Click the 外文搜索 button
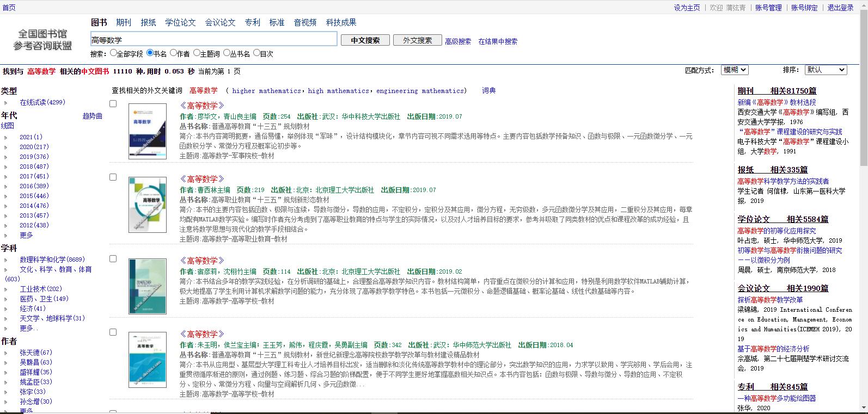868x414 pixels. click(x=418, y=40)
